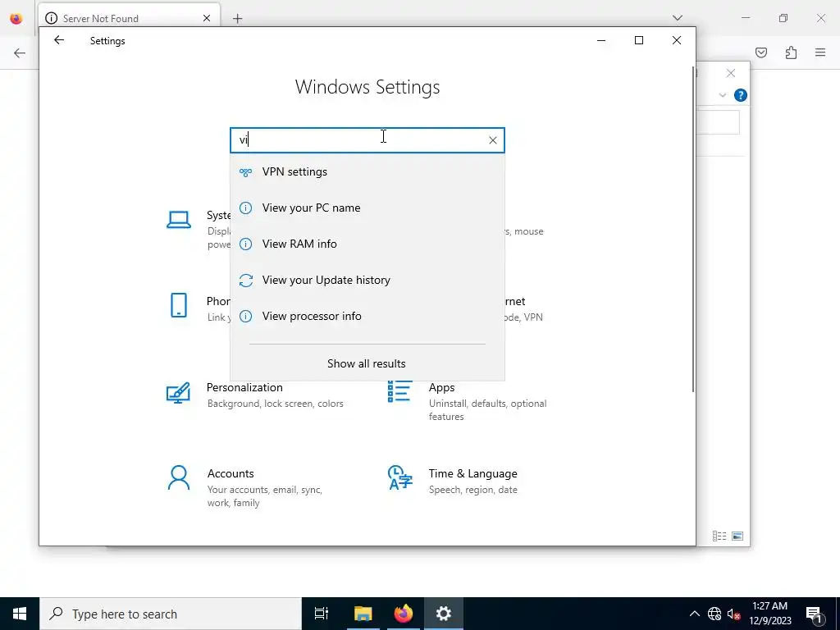Open Apps settings category

coord(467,401)
